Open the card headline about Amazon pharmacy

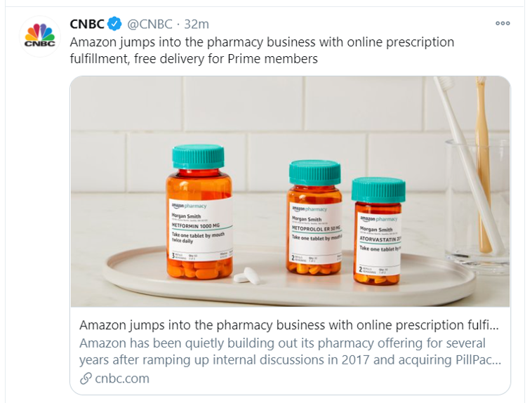point(289,326)
